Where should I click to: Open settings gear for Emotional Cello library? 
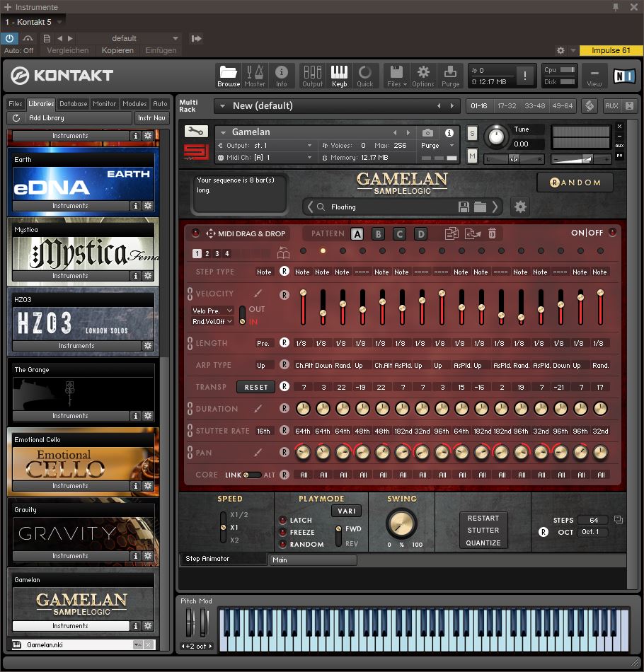[148, 485]
